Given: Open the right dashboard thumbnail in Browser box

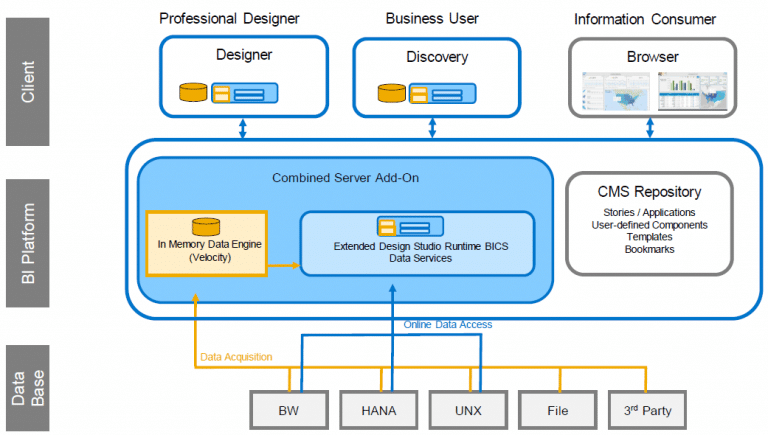Looking at the screenshot, I should coord(693,92).
